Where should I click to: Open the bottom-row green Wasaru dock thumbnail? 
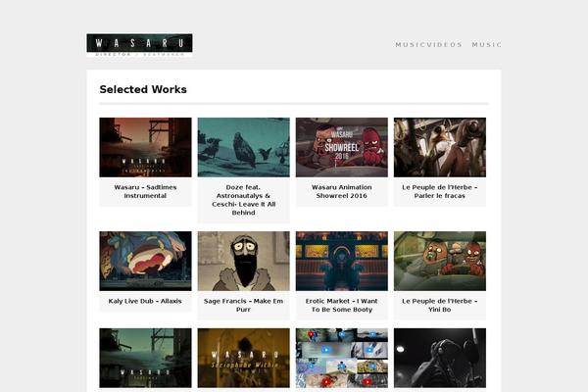coord(145,358)
